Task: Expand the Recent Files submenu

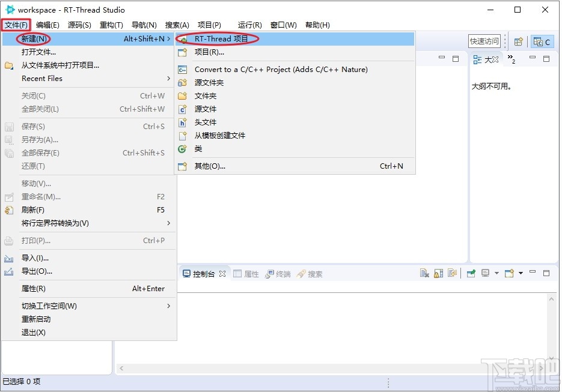Action: pos(88,79)
